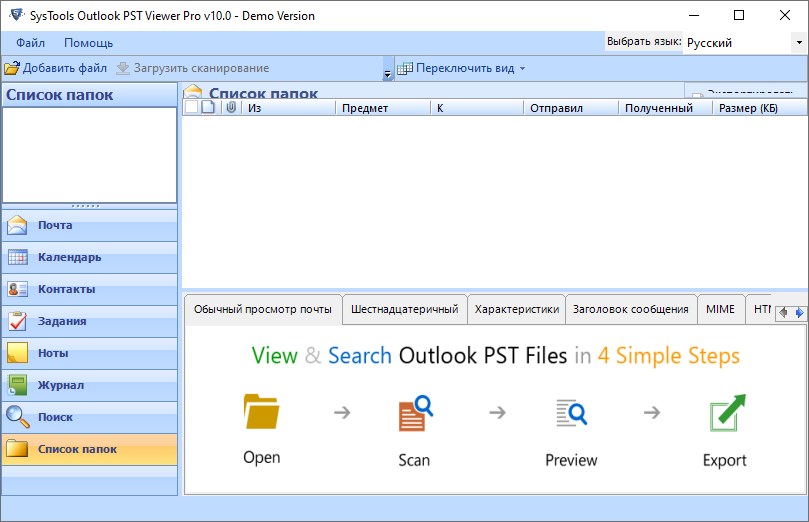Click the dotted splitter grip above Почта
The width and height of the screenshot is (809, 522).
(x=86, y=206)
